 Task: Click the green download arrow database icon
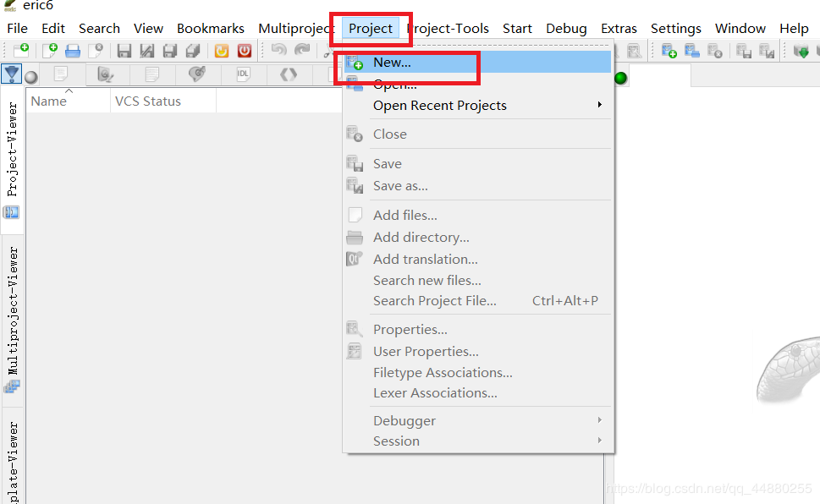(x=801, y=51)
